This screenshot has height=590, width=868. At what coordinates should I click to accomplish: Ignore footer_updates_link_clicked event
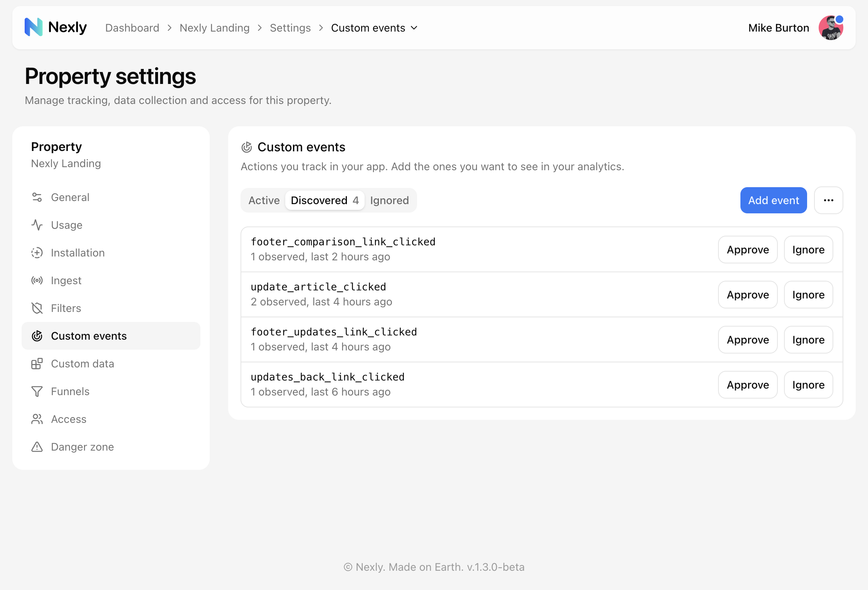pos(808,340)
